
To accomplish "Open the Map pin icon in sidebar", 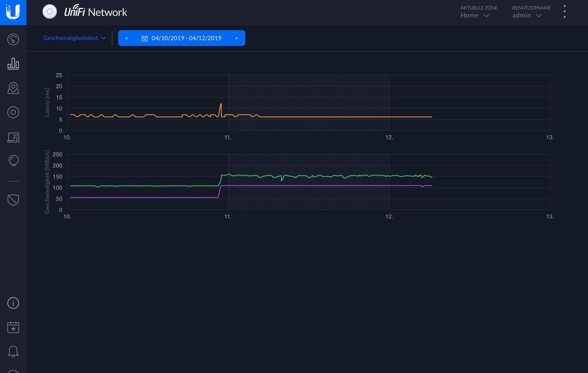I will point(13,88).
